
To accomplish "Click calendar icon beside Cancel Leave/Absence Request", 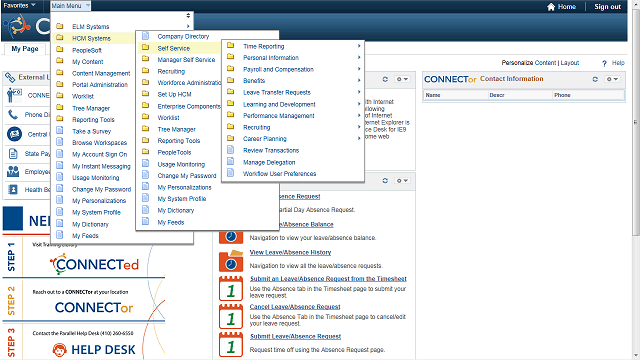I will tap(231, 316).
